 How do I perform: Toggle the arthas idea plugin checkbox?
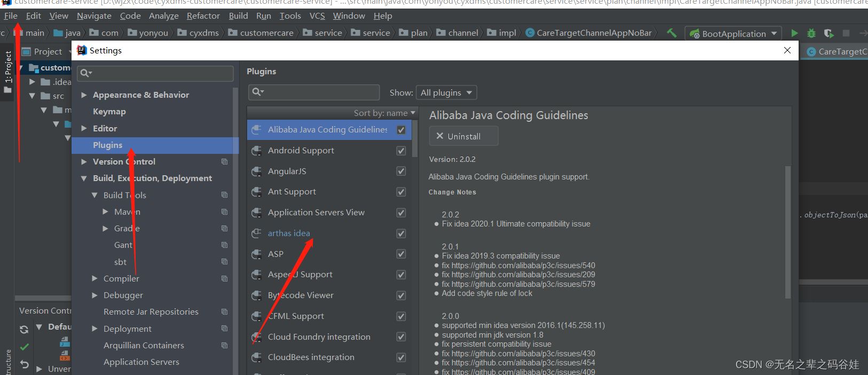pyautogui.click(x=401, y=233)
